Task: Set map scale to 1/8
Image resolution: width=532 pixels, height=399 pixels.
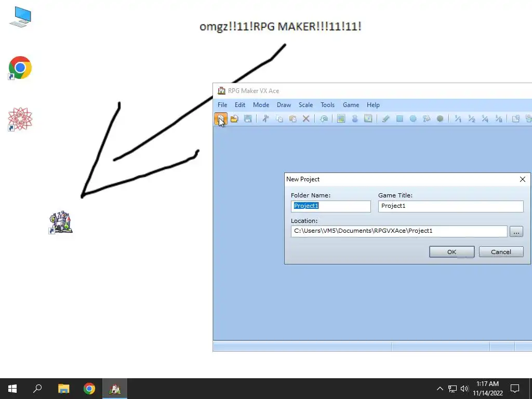Action: [x=498, y=118]
